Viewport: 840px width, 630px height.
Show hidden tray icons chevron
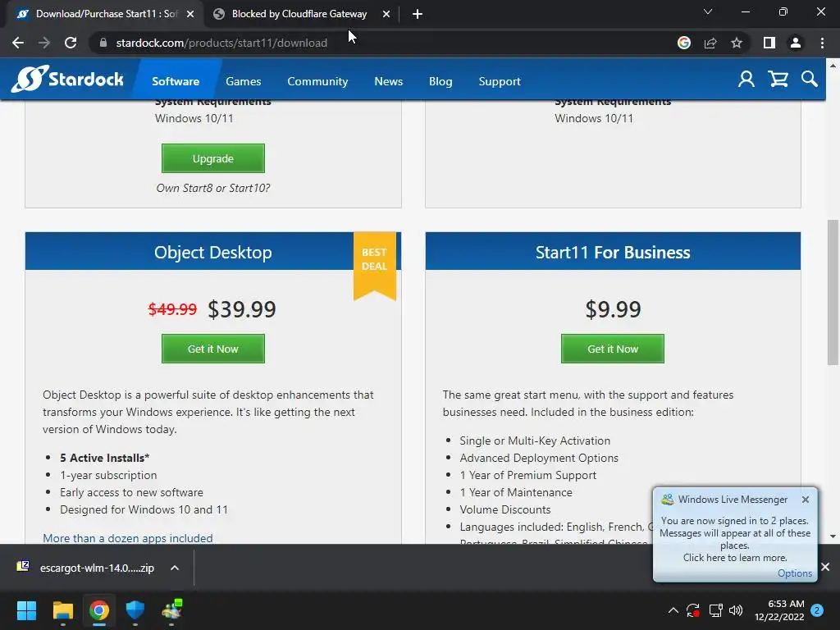(673, 609)
